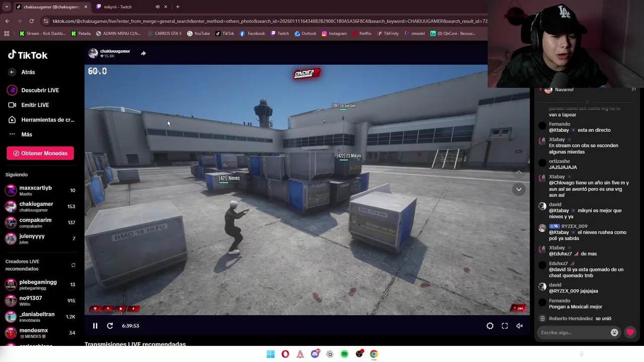644x362 pixels.
Task: Open julenyyyy live channel
Action: (x=40, y=239)
